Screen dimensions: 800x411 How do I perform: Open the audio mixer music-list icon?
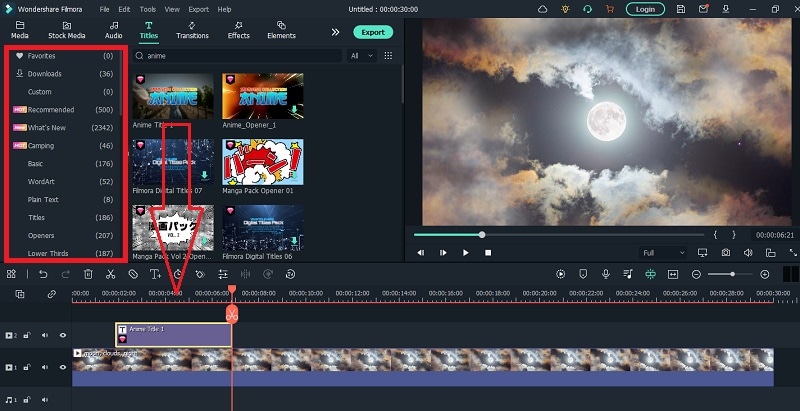click(x=628, y=274)
